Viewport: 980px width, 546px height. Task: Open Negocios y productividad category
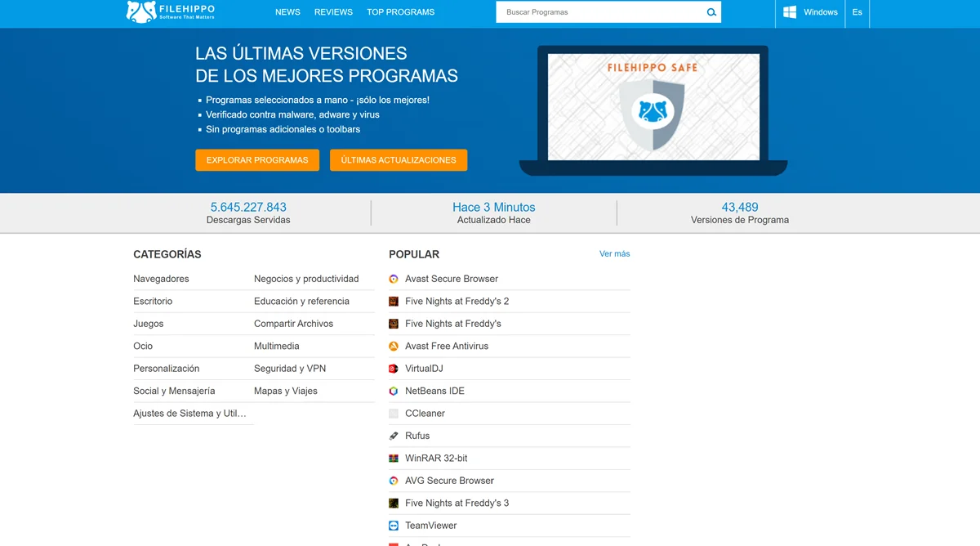click(x=306, y=279)
